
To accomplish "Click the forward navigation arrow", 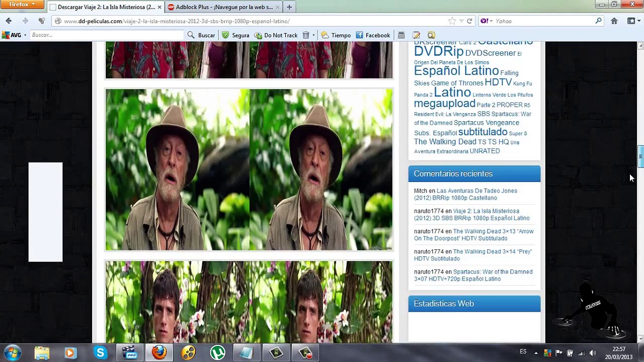I will (25, 21).
